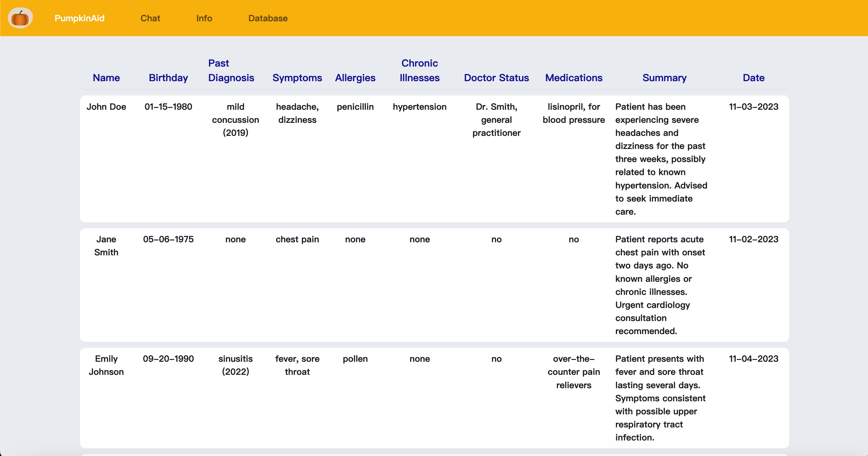This screenshot has height=456, width=868.
Task: Click the Name column header
Action: [106, 78]
